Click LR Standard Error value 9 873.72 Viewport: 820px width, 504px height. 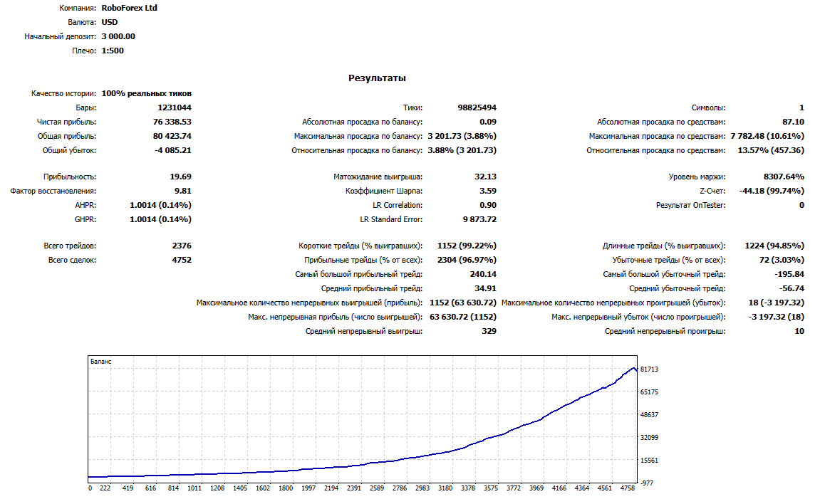(479, 219)
